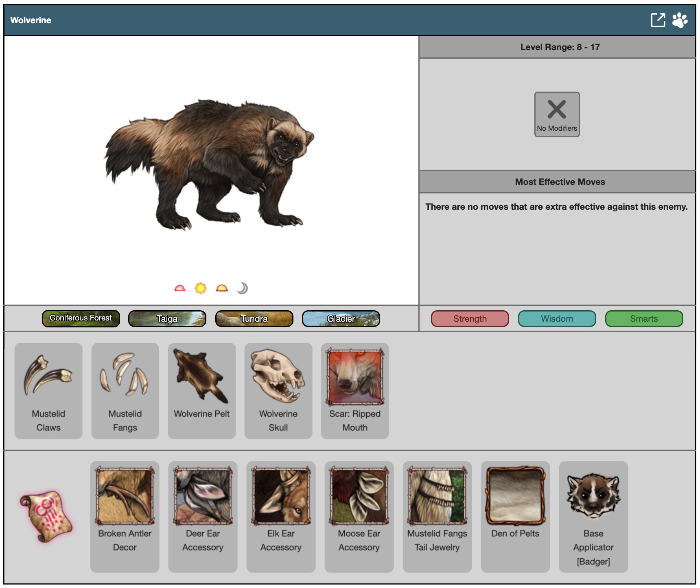Image resolution: width=700 pixels, height=588 pixels.
Task: Select the Taiga biome tag
Action: (x=167, y=318)
